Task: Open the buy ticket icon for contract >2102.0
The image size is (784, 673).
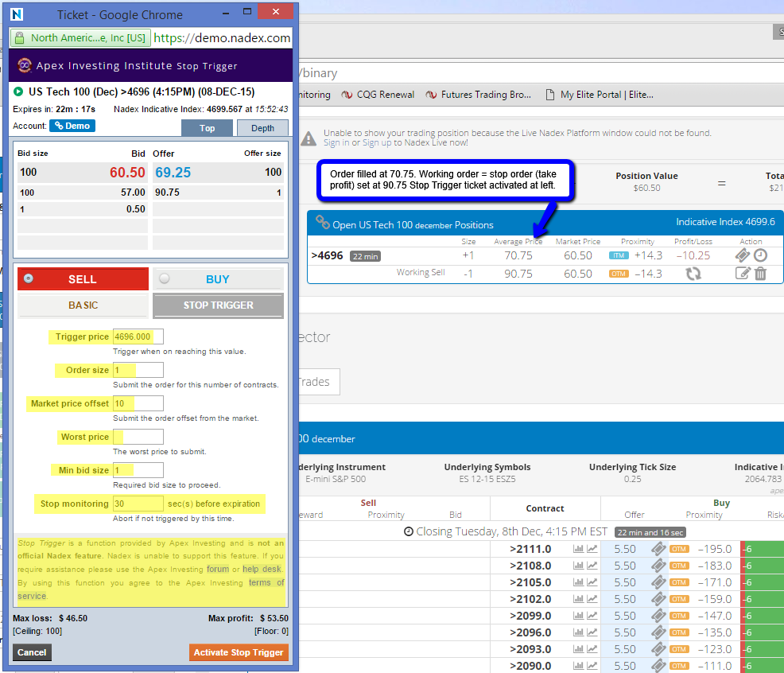Action: click(658, 599)
